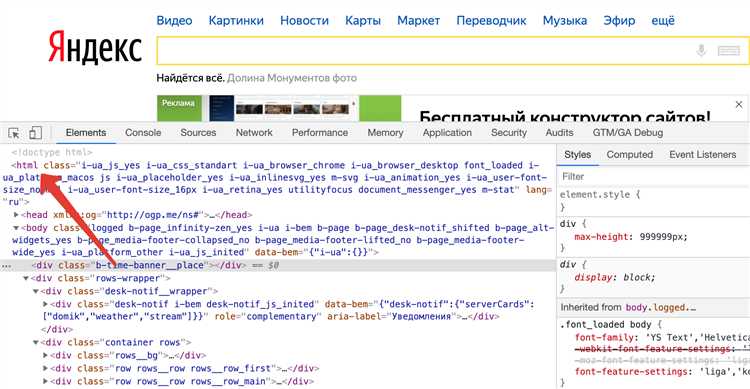This screenshot has width=750, height=389.
Task: Click the font-feature-settings 'liga' declaration
Action: click(x=662, y=371)
